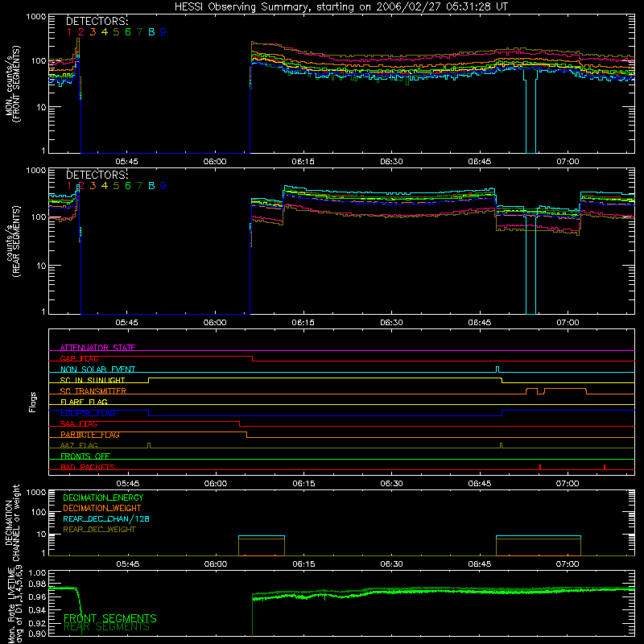Pick detector 1 in rear segments legend
The width and height of the screenshot is (644, 644).
[x=69, y=186]
